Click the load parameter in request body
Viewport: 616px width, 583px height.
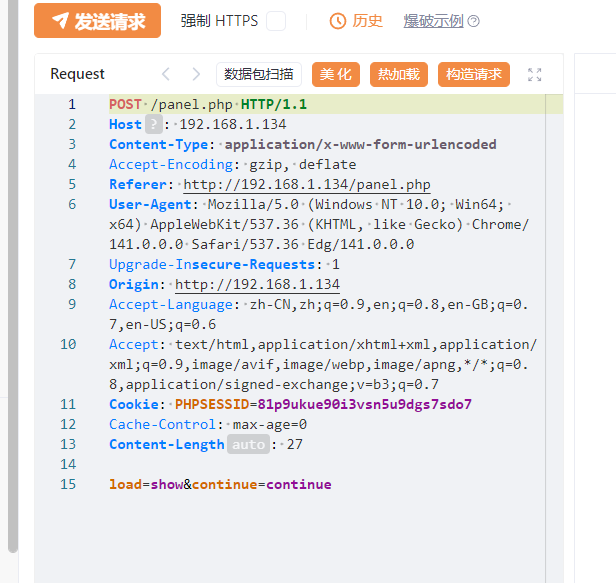[125, 484]
